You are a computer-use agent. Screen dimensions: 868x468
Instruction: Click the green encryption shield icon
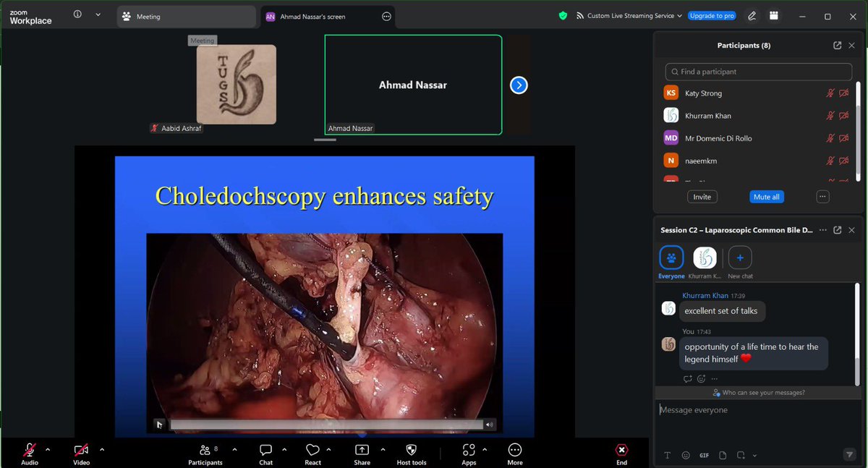563,16
